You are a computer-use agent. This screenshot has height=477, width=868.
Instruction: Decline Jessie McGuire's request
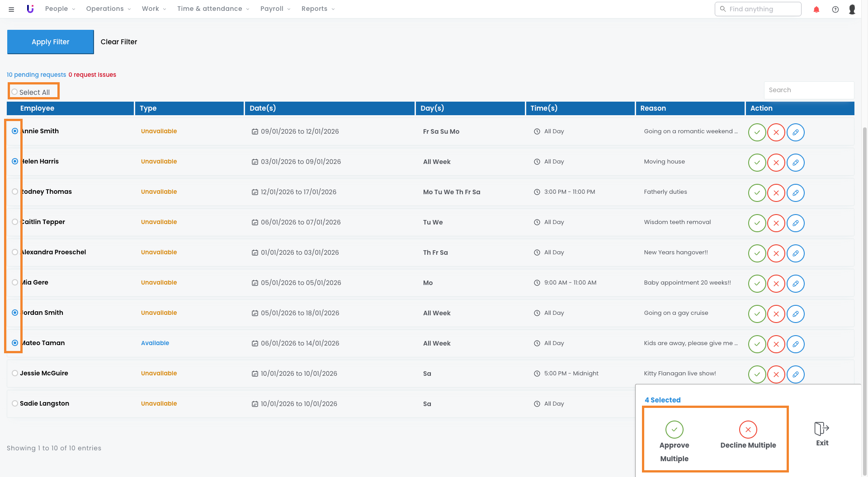pyautogui.click(x=776, y=374)
